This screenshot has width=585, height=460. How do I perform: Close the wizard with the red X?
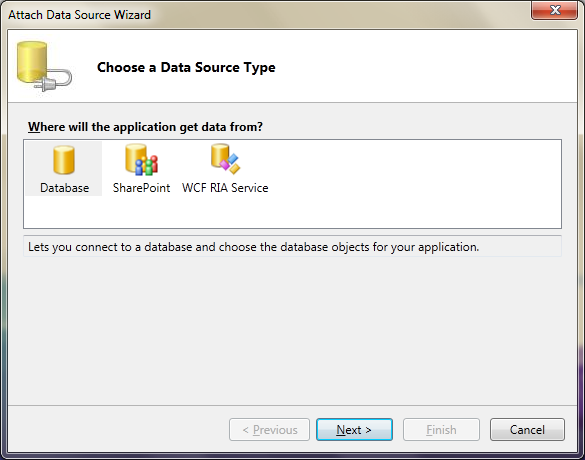click(x=554, y=10)
